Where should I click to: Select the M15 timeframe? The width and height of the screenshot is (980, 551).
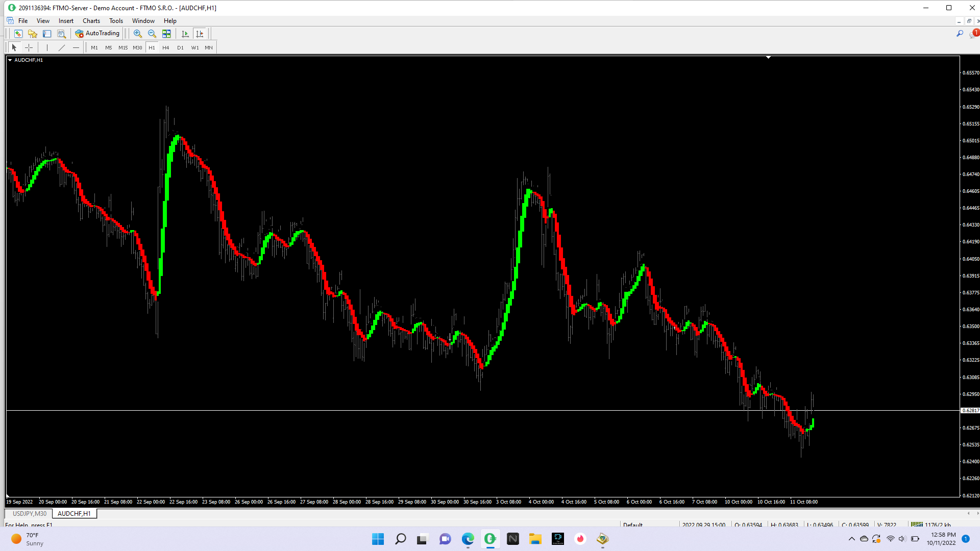point(123,47)
